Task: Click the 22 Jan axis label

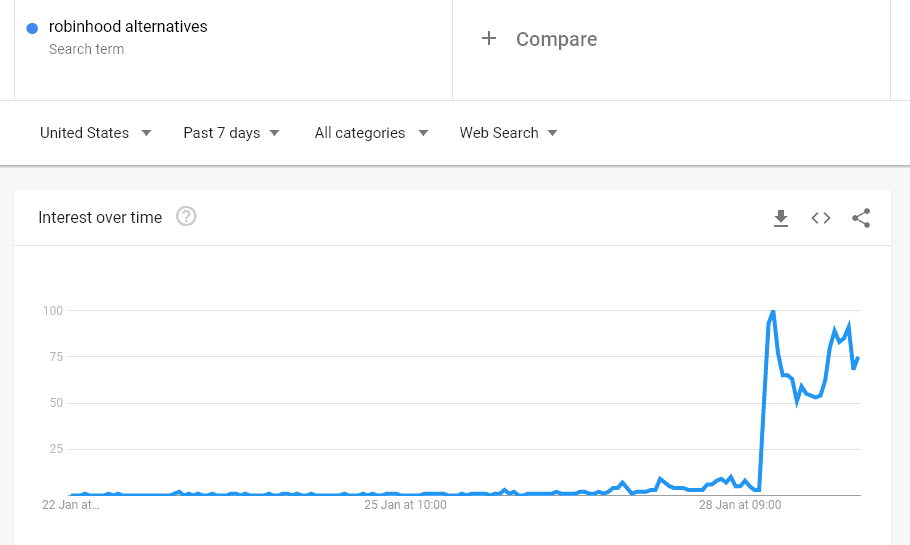Action: point(71,505)
